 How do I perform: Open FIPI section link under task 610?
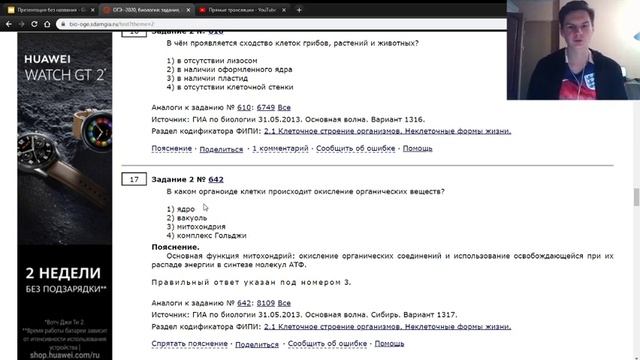pyautogui.click(x=387, y=131)
